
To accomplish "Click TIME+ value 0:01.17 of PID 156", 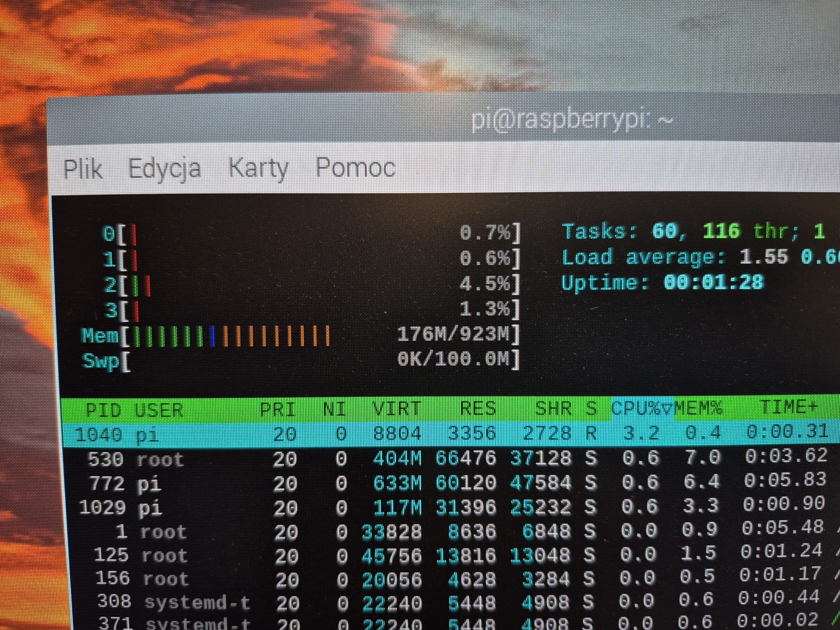I will tap(780, 575).
